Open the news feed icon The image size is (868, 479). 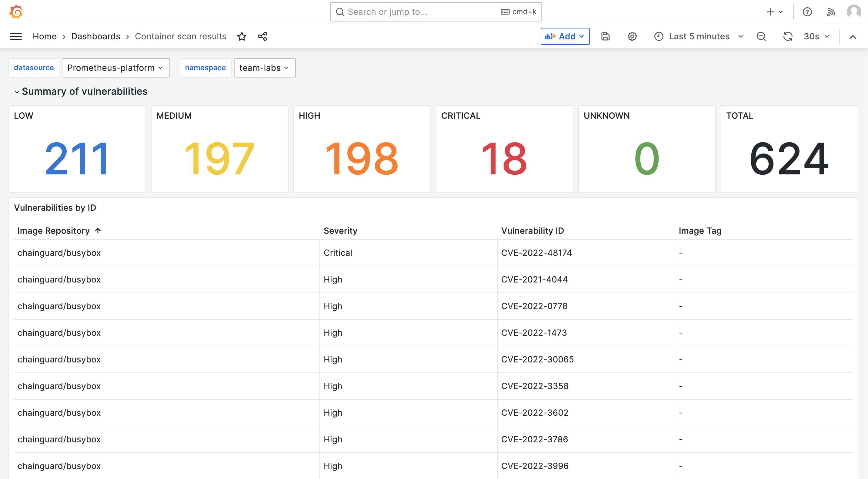click(x=831, y=12)
